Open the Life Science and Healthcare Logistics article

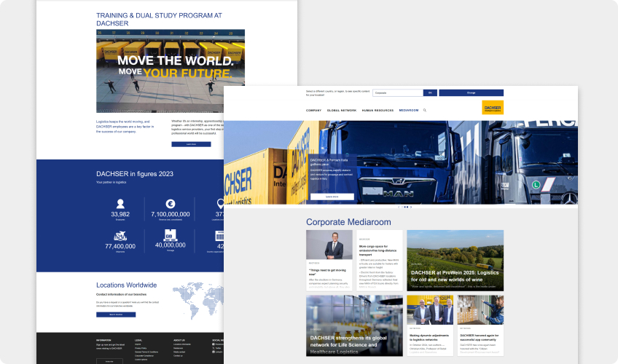coord(353,325)
